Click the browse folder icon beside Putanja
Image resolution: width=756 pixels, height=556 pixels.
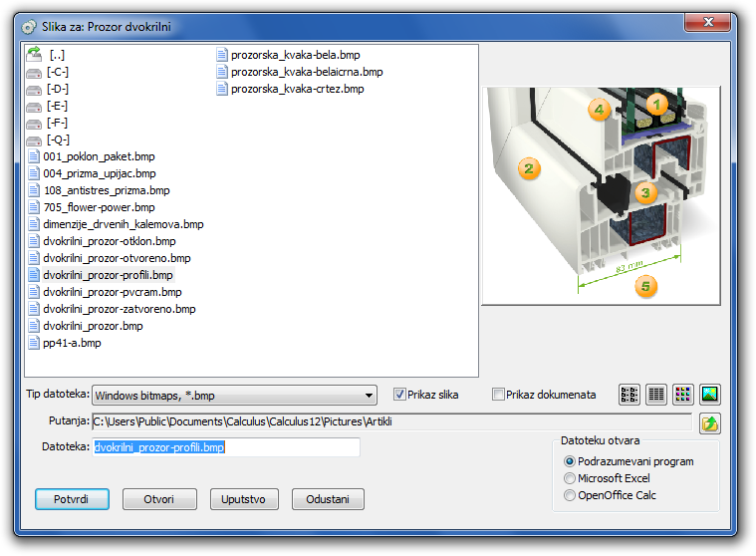[709, 422]
